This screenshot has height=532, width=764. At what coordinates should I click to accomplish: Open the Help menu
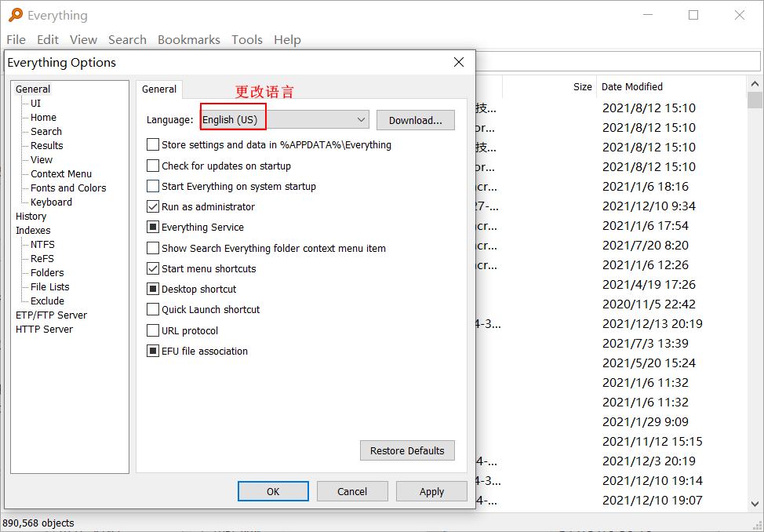[287, 39]
